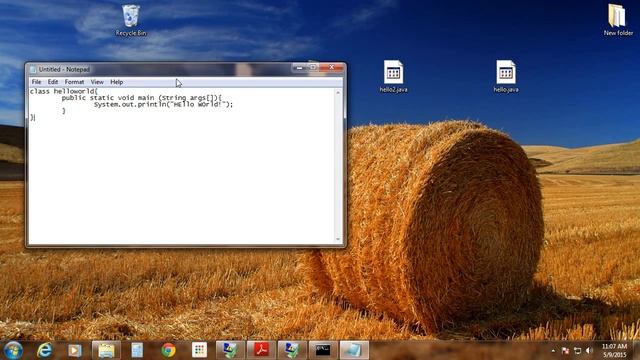640x360 pixels.
Task: Switch to the Command Prompt taskbar window
Action: 323,350
